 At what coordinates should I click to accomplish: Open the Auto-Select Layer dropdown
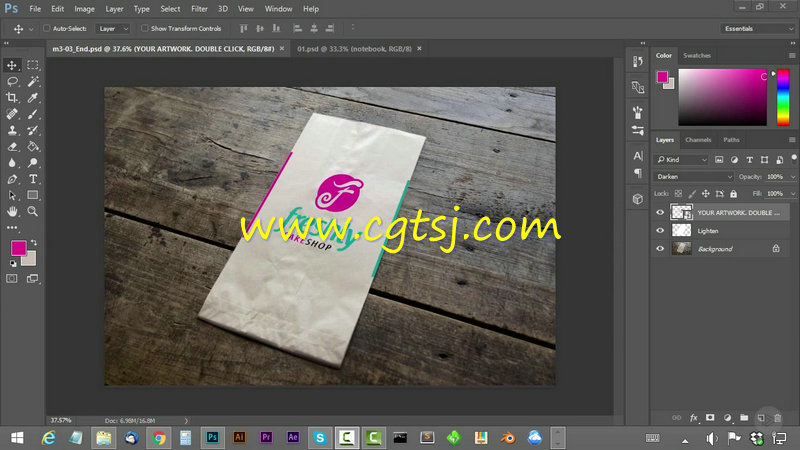(x=113, y=29)
